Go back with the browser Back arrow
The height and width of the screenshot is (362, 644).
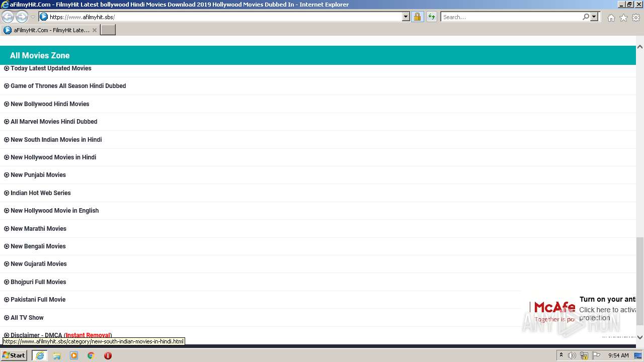pos(8,17)
